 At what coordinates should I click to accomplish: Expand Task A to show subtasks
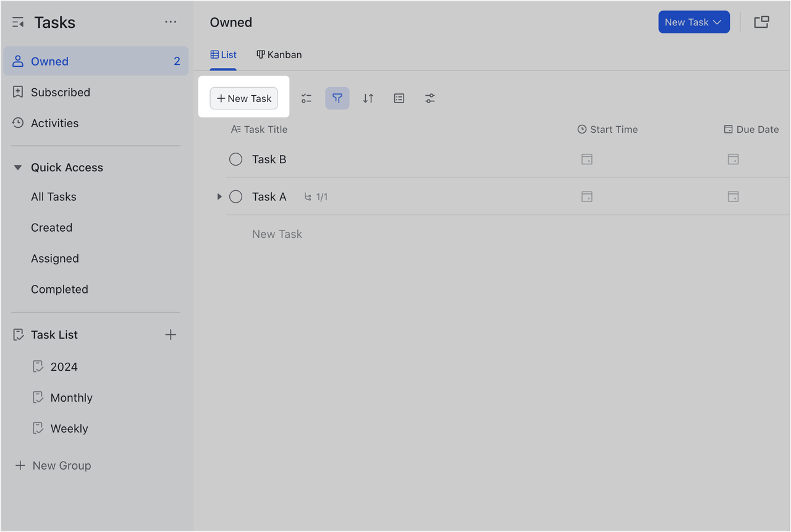click(220, 196)
